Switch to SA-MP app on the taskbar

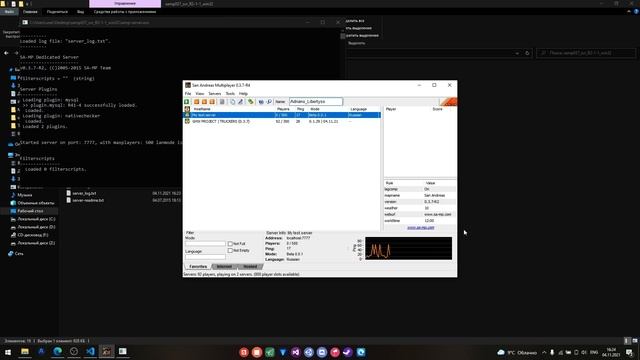click(x=107, y=352)
